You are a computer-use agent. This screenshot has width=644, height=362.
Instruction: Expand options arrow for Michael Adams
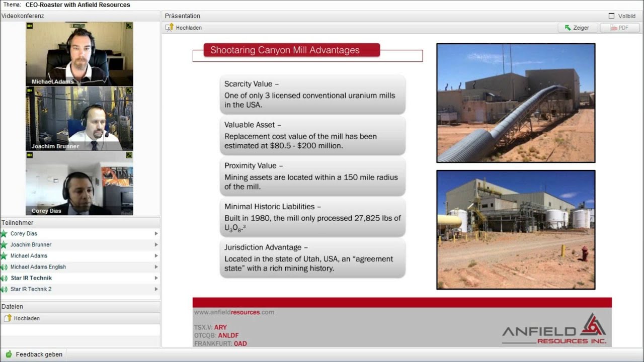(x=156, y=256)
